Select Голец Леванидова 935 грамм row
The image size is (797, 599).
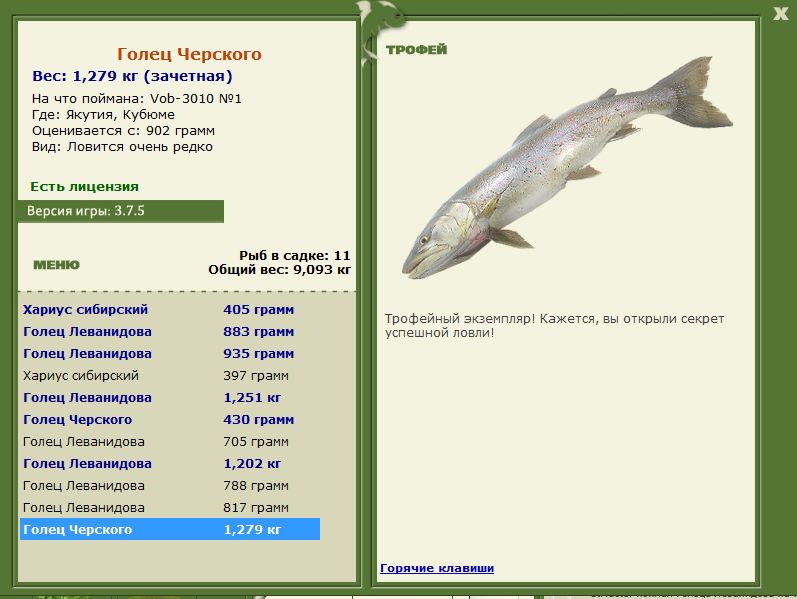(170, 353)
